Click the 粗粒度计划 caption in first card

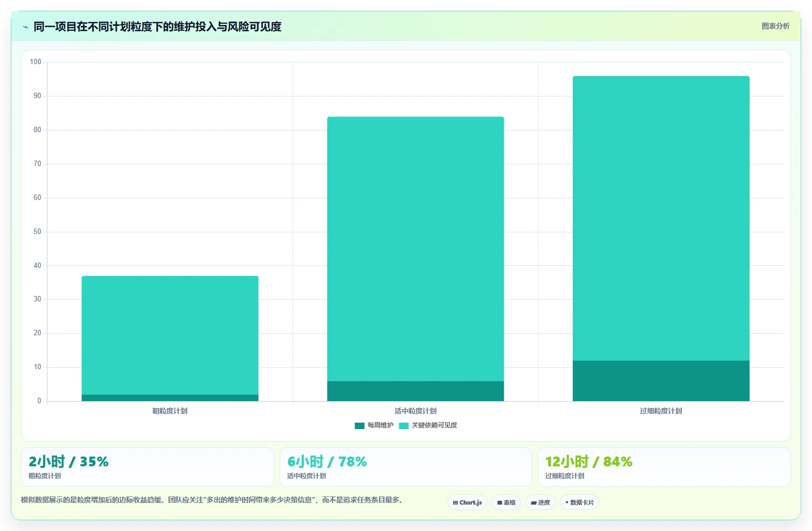(x=45, y=476)
